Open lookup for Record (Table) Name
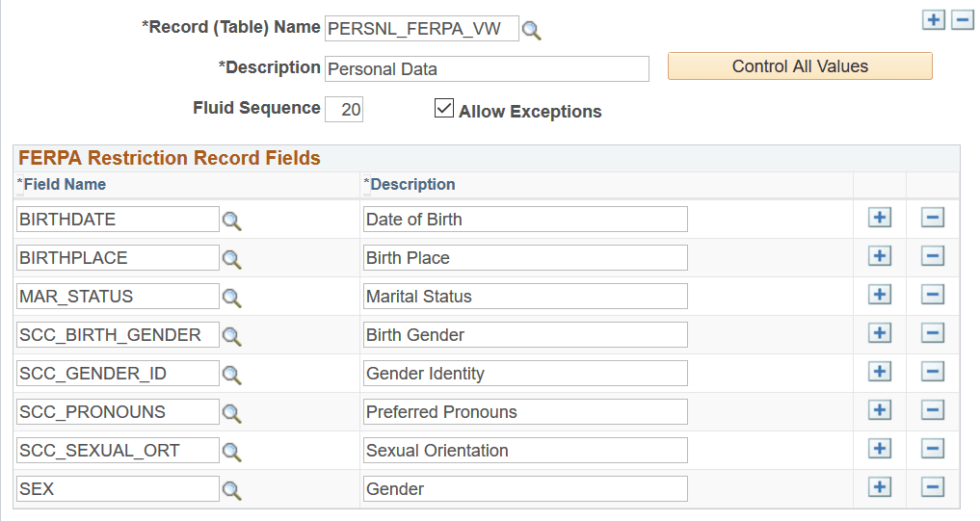This screenshot has width=980, height=521. [x=532, y=30]
